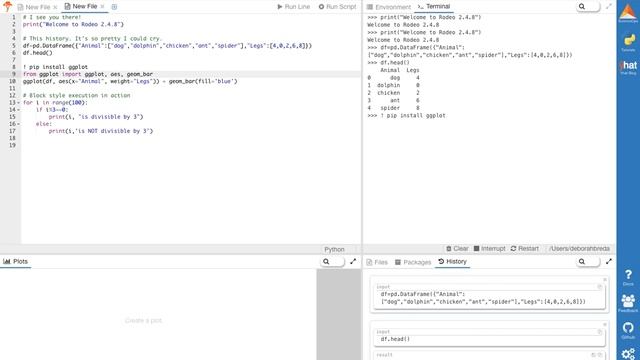The height and width of the screenshot is (360, 640).
Task: Collapse the if block fold at line 14
Action: pos(18,110)
